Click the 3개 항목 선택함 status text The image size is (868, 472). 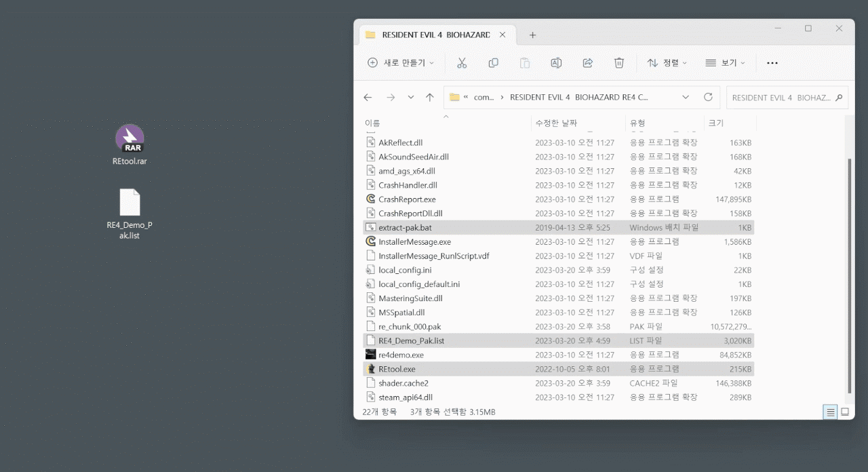pos(452,412)
